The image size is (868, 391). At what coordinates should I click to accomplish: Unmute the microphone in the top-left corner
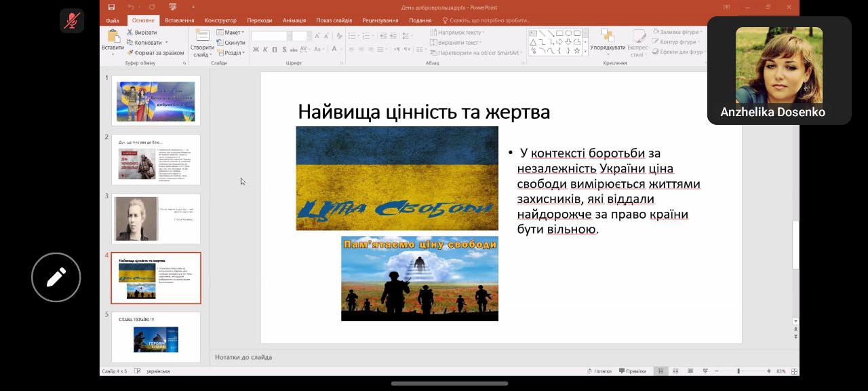coord(71,21)
